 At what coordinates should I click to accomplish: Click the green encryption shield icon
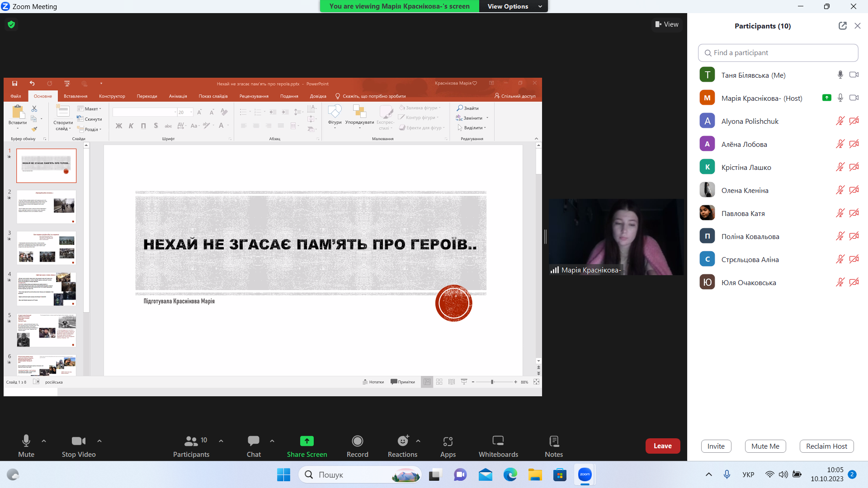click(x=11, y=24)
